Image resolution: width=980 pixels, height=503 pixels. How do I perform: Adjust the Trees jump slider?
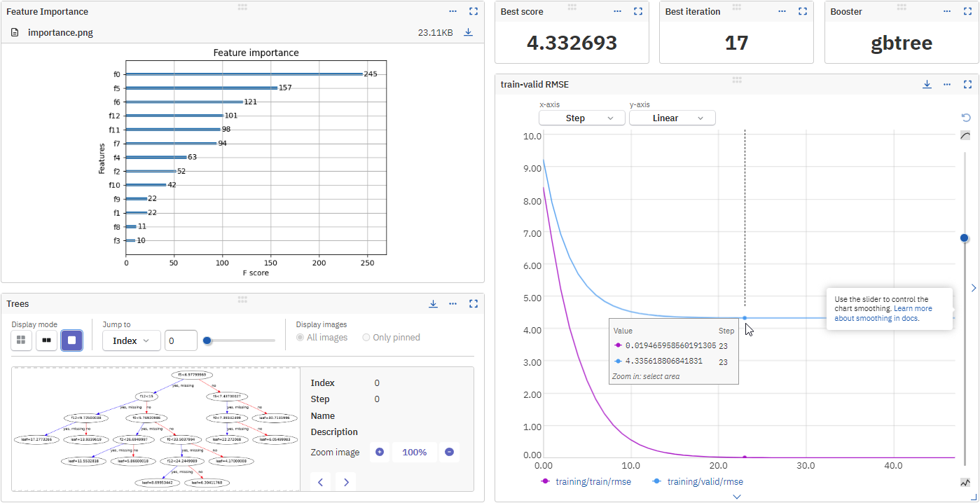coord(207,340)
